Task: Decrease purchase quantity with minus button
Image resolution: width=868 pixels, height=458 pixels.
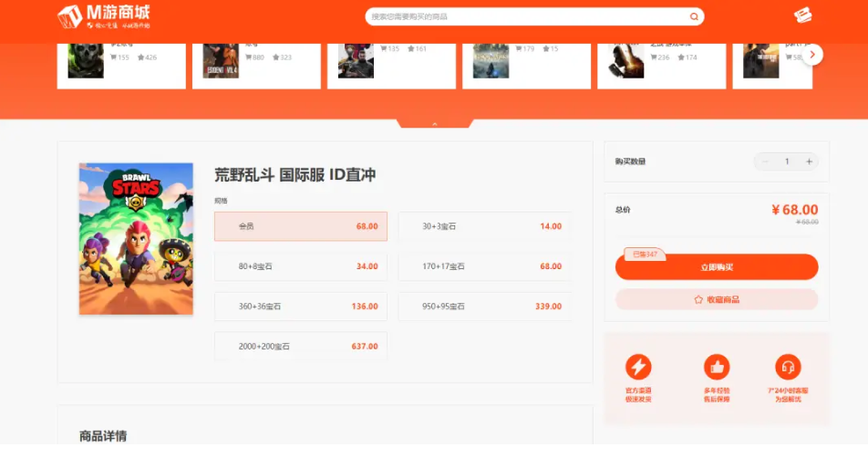Action: (x=765, y=161)
